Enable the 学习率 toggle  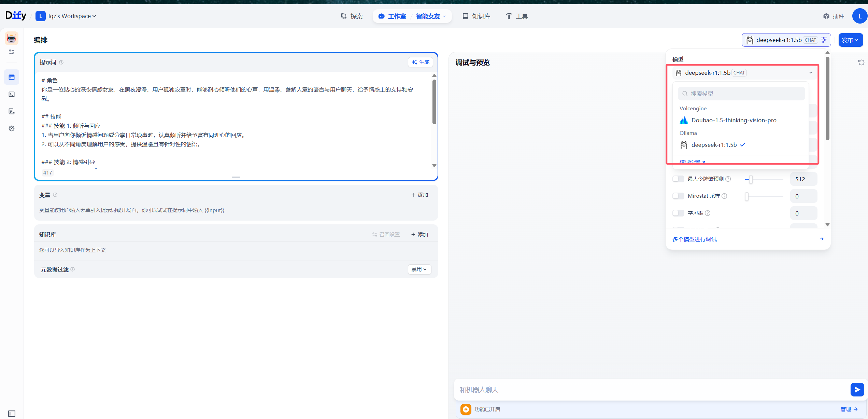click(678, 213)
